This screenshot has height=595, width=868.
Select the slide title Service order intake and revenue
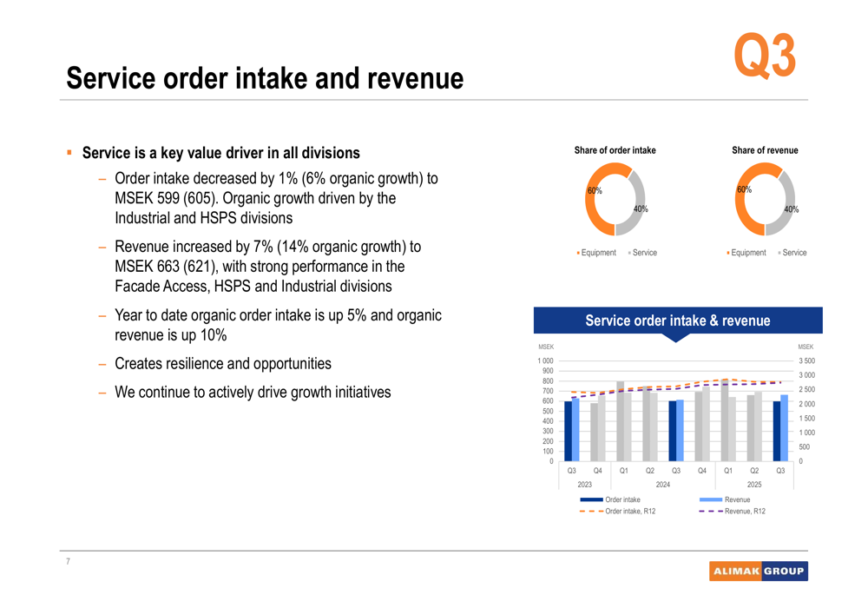point(265,79)
